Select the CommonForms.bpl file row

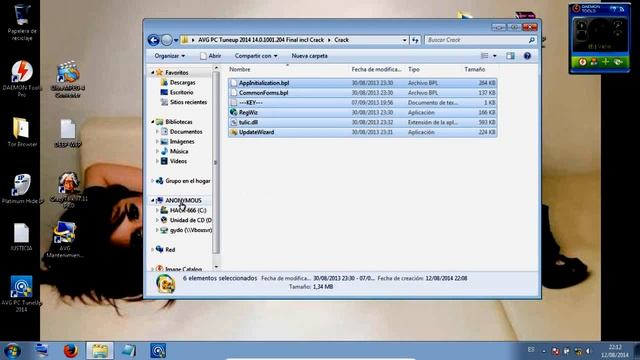coord(362,93)
